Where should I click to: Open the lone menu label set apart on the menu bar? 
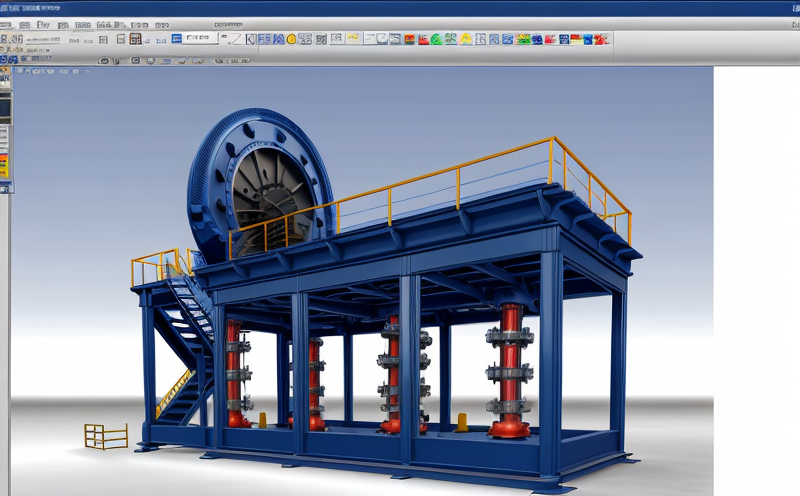228,24
